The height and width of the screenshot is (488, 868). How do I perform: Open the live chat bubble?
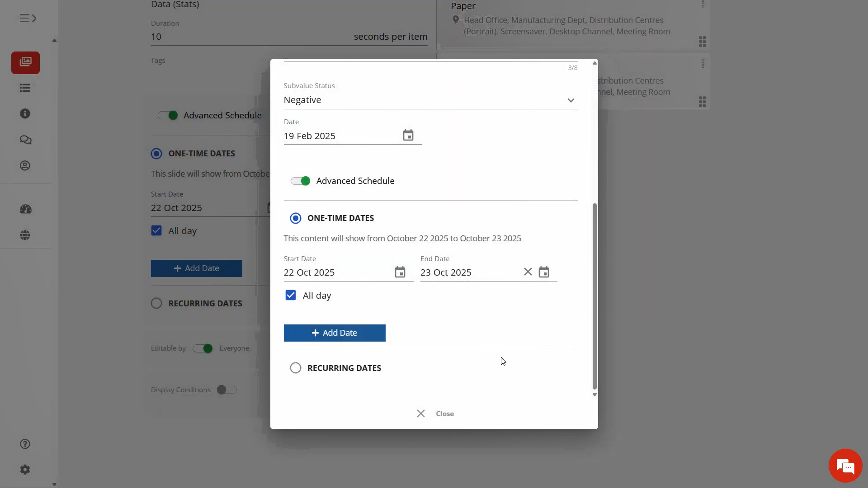click(x=845, y=465)
